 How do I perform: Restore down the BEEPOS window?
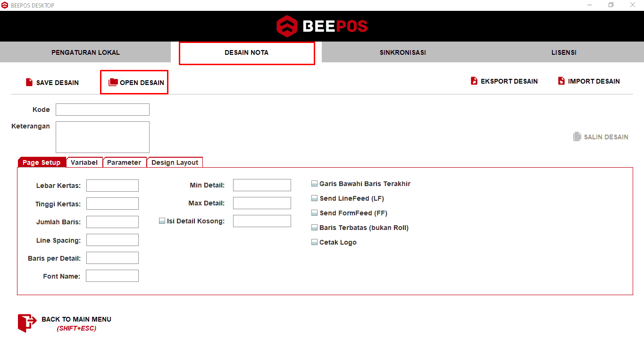coord(611,5)
